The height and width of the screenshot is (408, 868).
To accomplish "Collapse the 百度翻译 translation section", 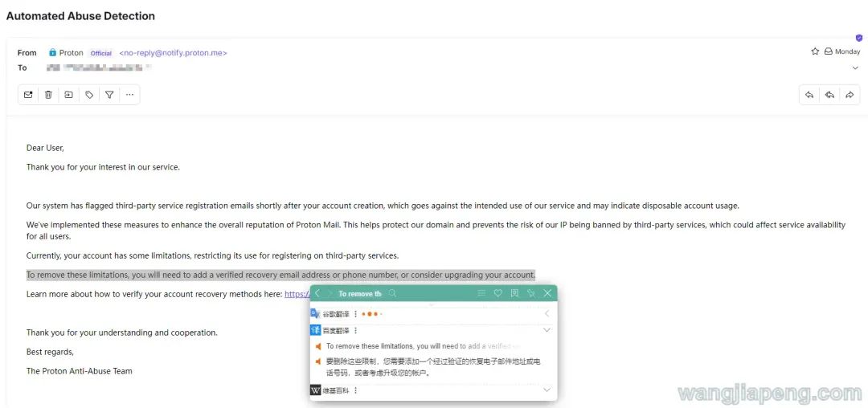I will 547,330.
